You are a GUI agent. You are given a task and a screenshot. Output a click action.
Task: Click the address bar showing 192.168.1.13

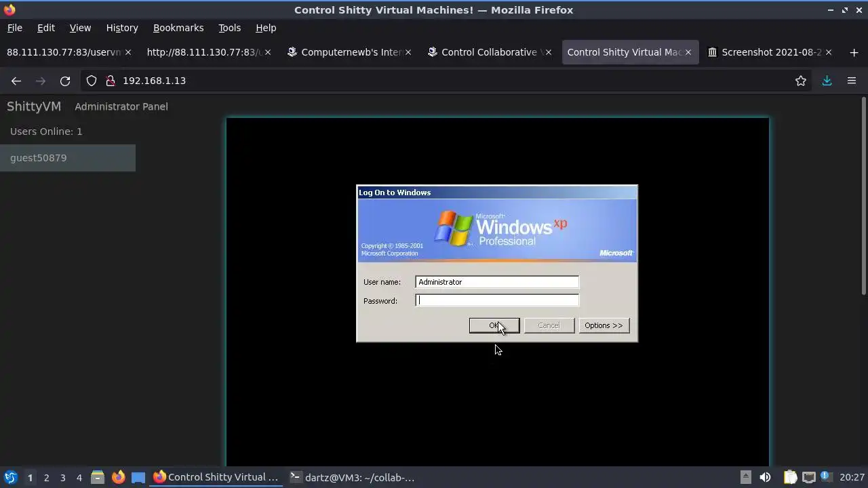pyautogui.click(x=448, y=81)
